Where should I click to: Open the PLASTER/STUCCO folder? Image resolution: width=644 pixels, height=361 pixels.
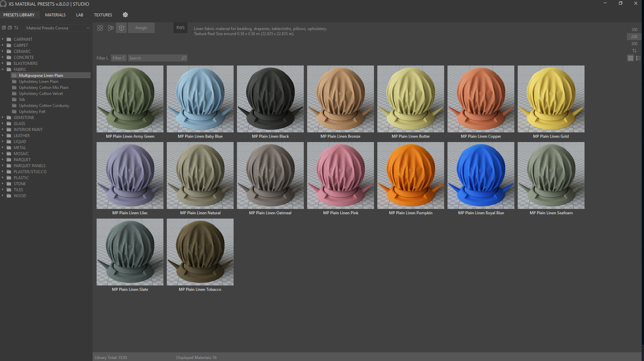pyautogui.click(x=30, y=171)
